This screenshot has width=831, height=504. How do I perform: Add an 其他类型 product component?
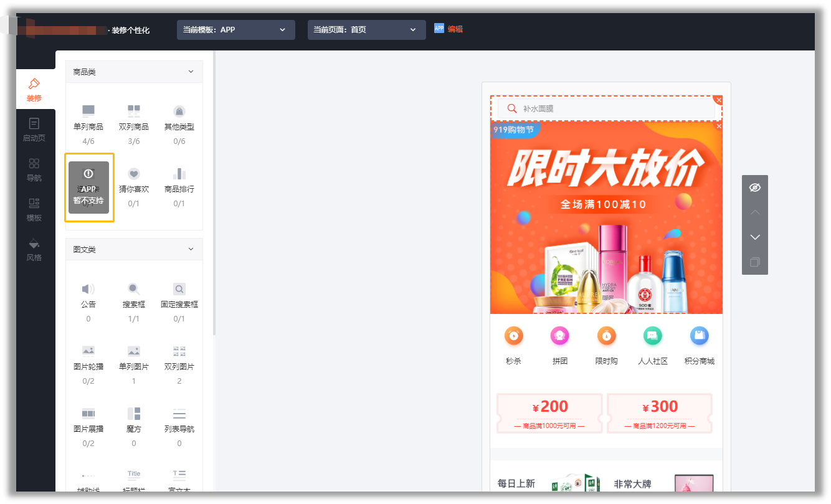click(179, 116)
